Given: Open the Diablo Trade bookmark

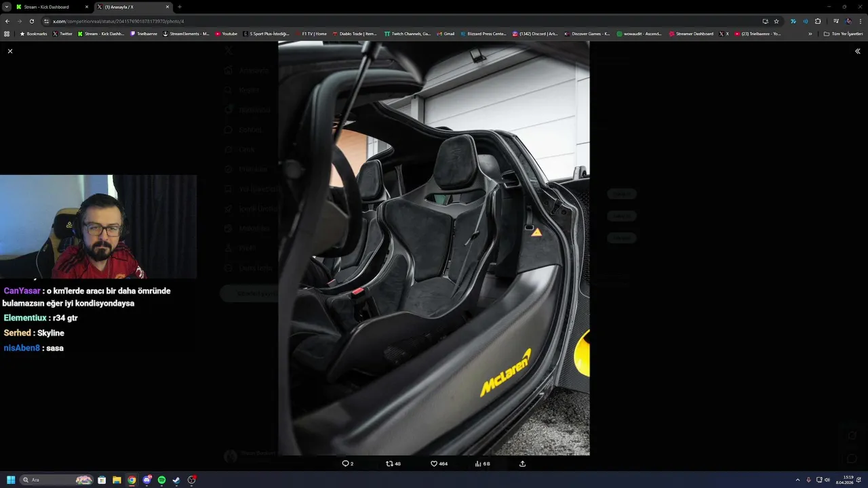Looking at the screenshot, I should pyautogui.click(x=355, y=33).
